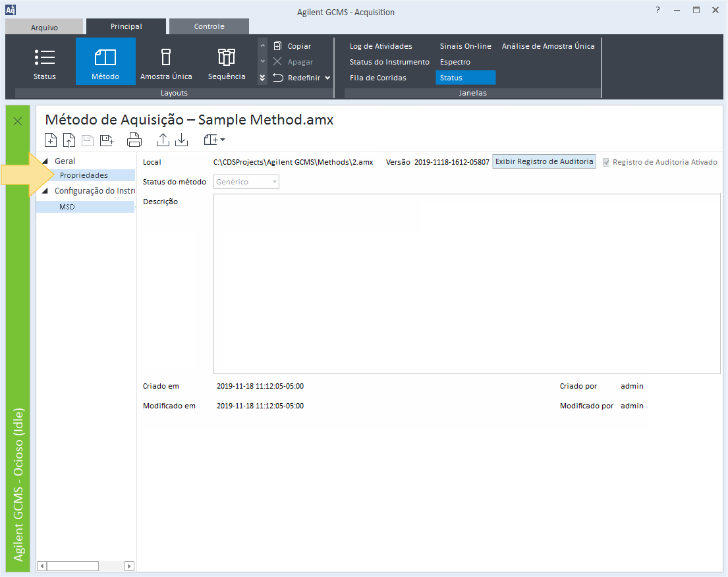728x577 pixels.
Task: Create a new method with the new-document icon
Action: click(51, 140)
